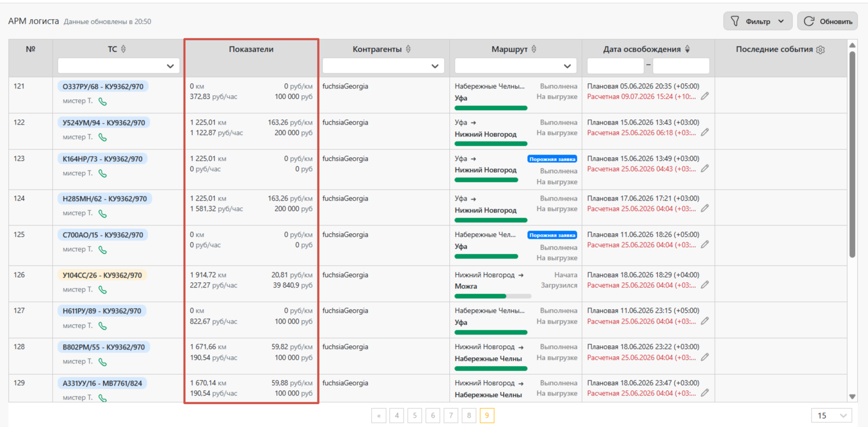The image size is (868, 427).
Task: Open settings gear next to Последние события
Action: point(820,50)
